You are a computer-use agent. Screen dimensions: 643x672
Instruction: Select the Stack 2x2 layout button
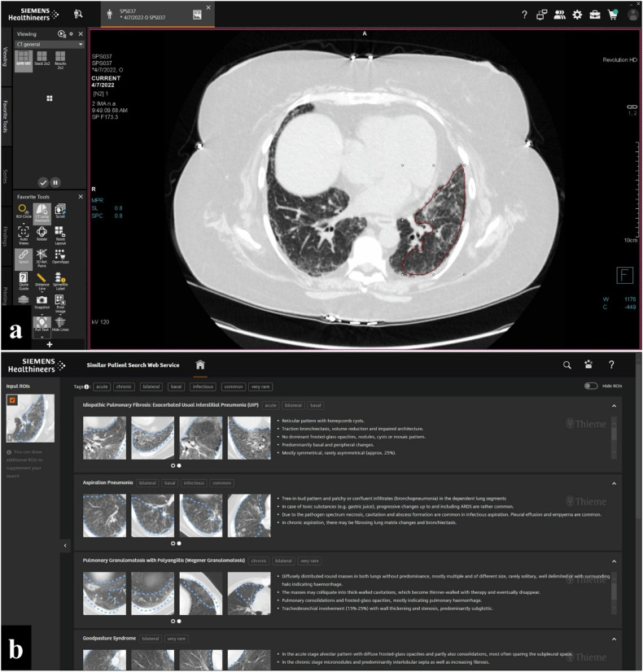[x=42, y=59]
